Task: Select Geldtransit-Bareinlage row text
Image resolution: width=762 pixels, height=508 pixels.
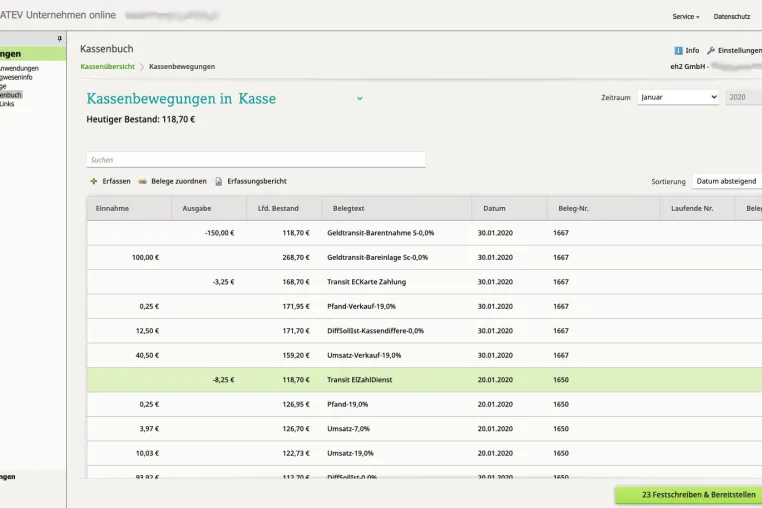Action: (x=378, y=258)
